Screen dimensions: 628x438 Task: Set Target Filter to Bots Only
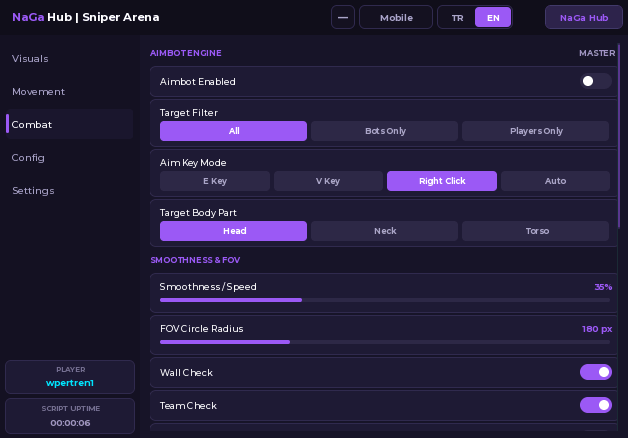[384, 131]
